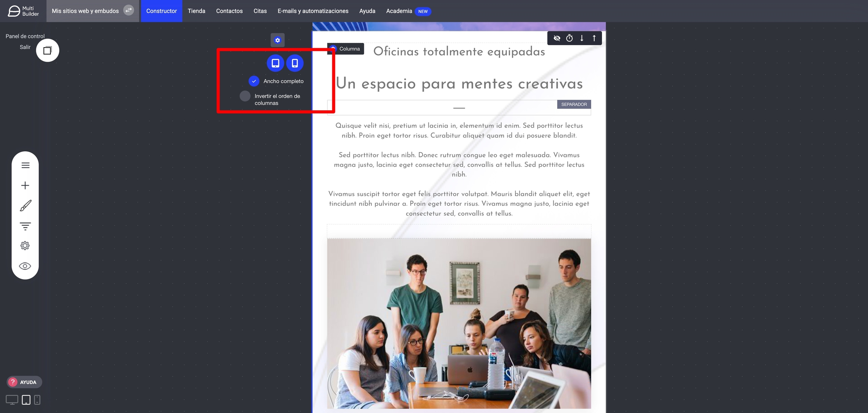Move section down with arrow icon

[582, 38]
